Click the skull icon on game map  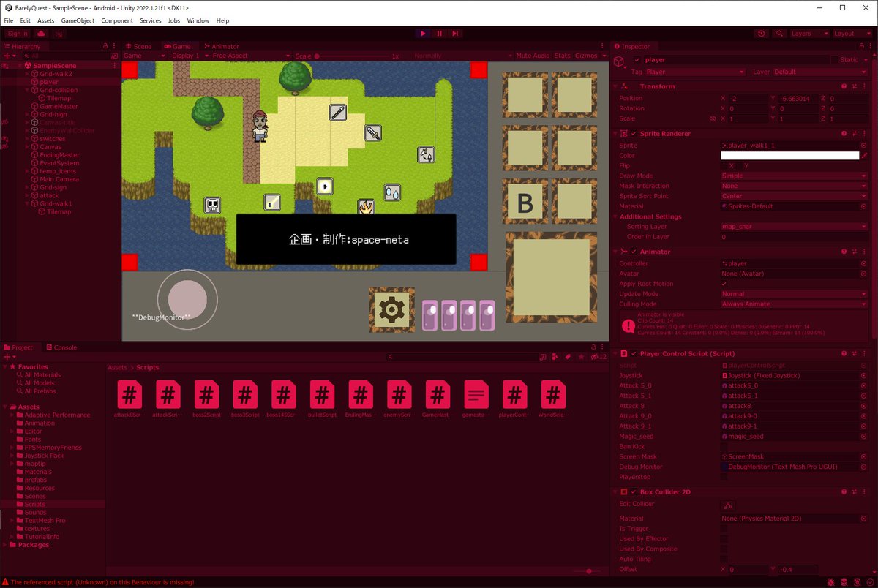[x=212, y=206]
